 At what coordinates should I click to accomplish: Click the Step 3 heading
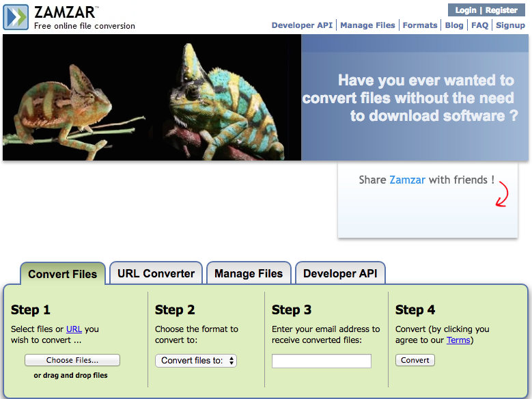tap(292, 309)
